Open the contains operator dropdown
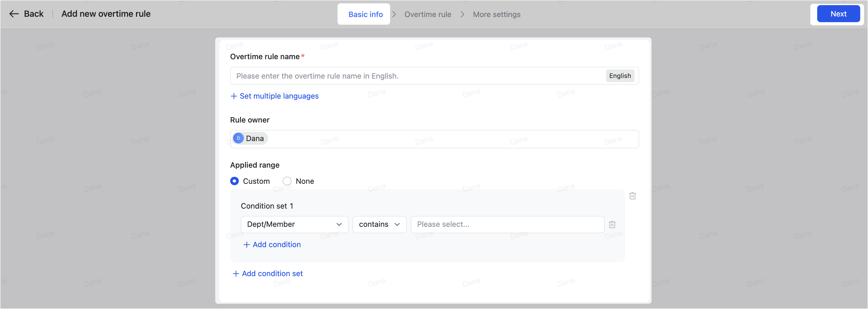The image size is (868, 309). click(379, 224)
